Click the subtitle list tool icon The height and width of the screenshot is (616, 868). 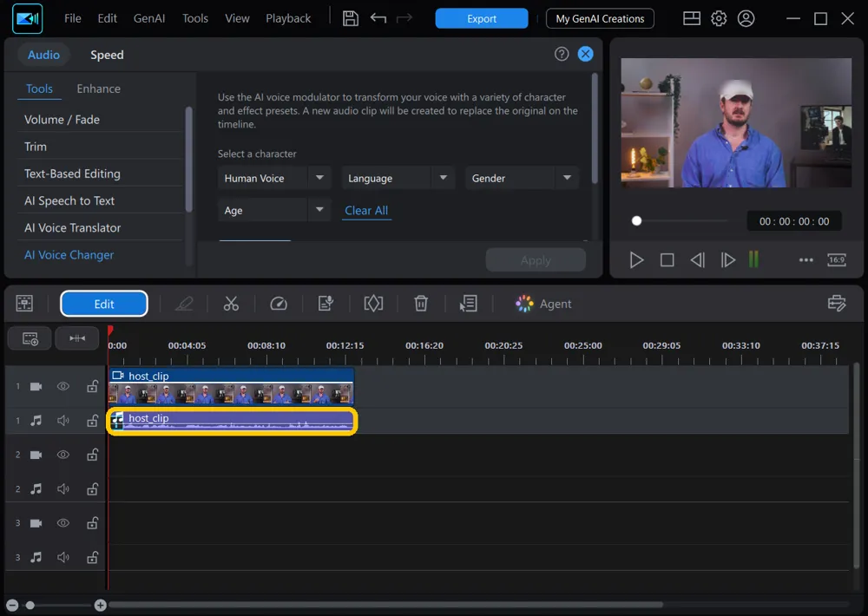pyautogui.click(x=469, y=304)
